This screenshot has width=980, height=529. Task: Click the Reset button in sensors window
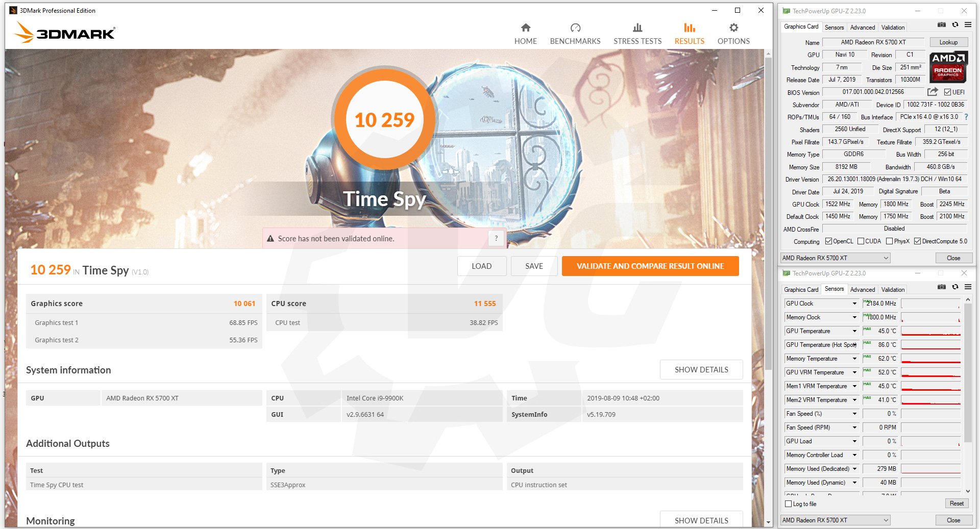(956, 503)
